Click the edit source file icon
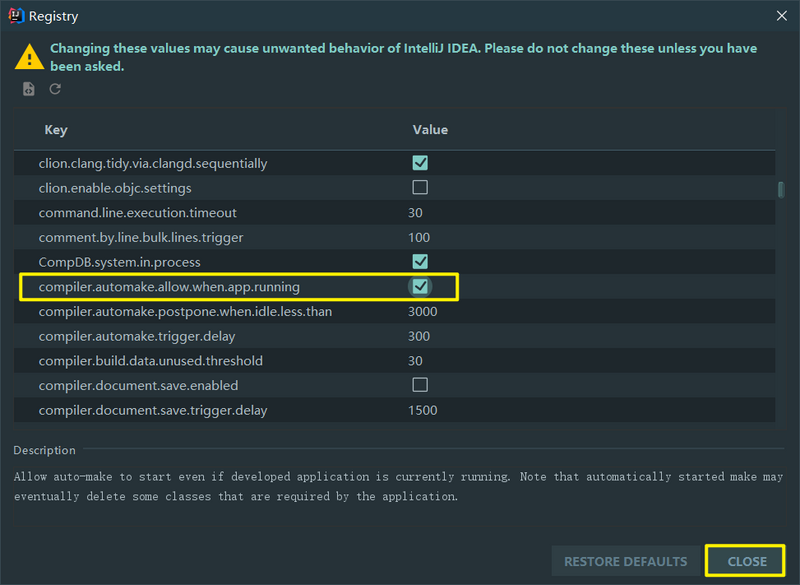 pyautogui.click(x=29, y=89)
